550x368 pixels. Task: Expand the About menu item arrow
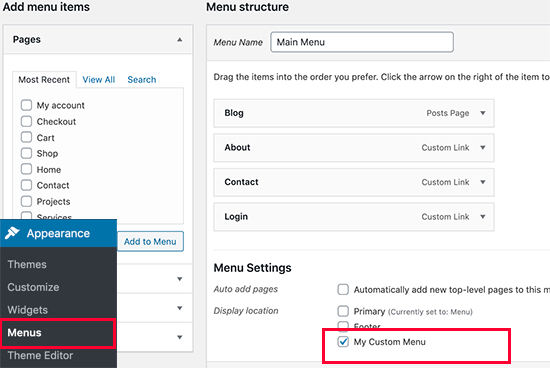point(483,147)
